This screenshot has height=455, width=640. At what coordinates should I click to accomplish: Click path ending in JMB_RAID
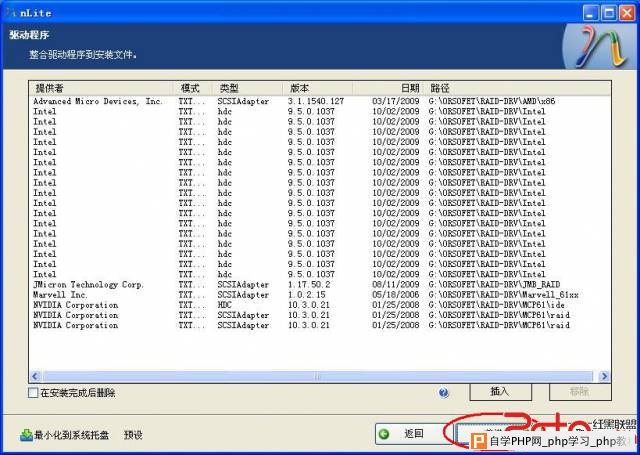point(494,284)
